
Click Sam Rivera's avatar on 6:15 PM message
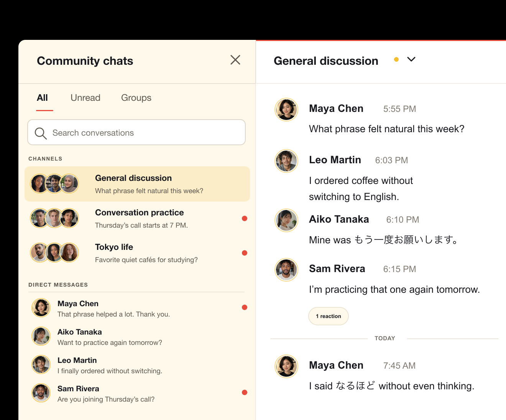tap(286, 270)
